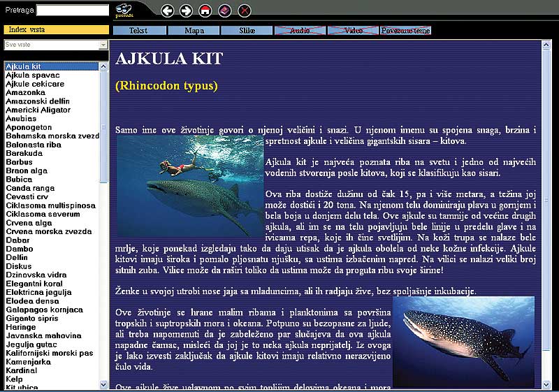Select Elektricna jegulja entry
Viewport: 559px width, 392px height.
[x=52, y=292]
